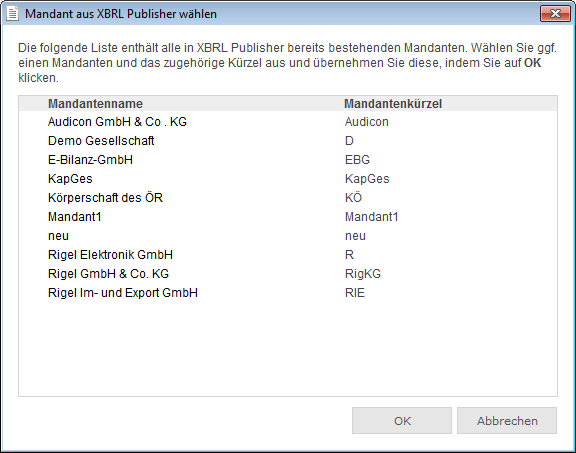Sort by Mandantenname column header
This screenshot has width=576, height=453.
click(x=95, y=104)
